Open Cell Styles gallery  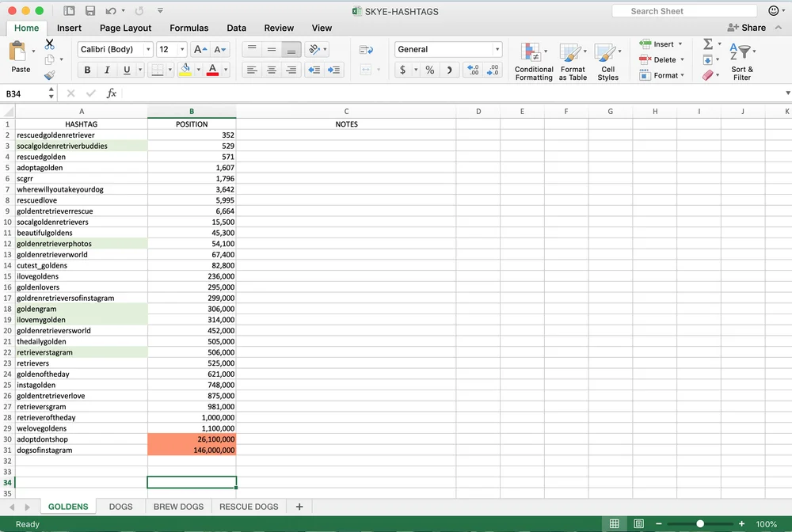(x=607, y=62)
